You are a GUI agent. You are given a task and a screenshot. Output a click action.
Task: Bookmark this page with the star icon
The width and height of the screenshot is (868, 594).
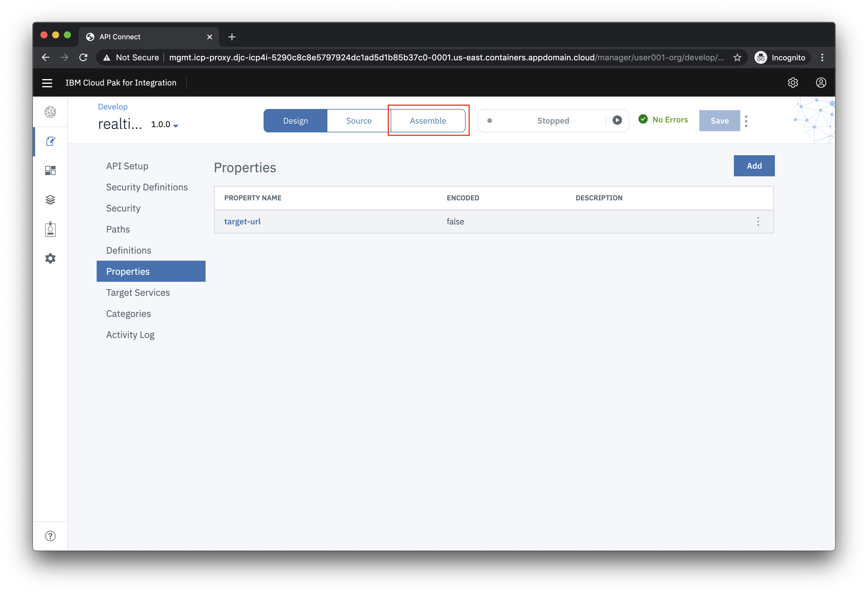click(737, 57)
